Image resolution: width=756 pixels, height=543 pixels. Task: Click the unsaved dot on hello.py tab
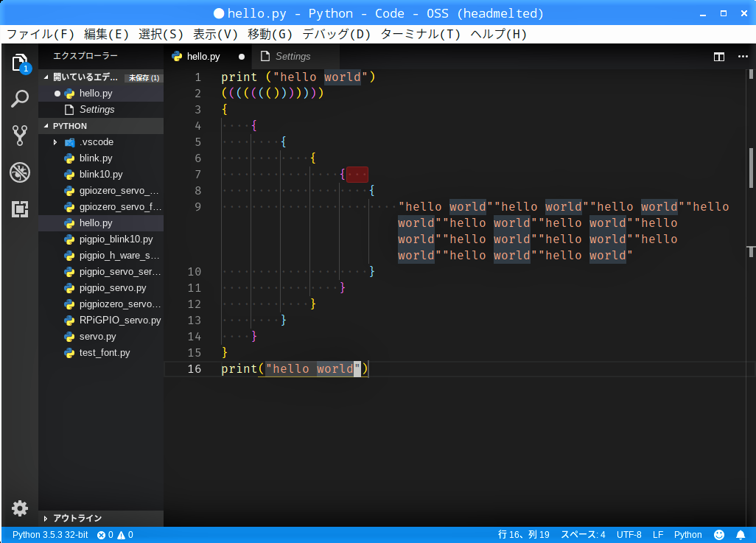[242, 57]
